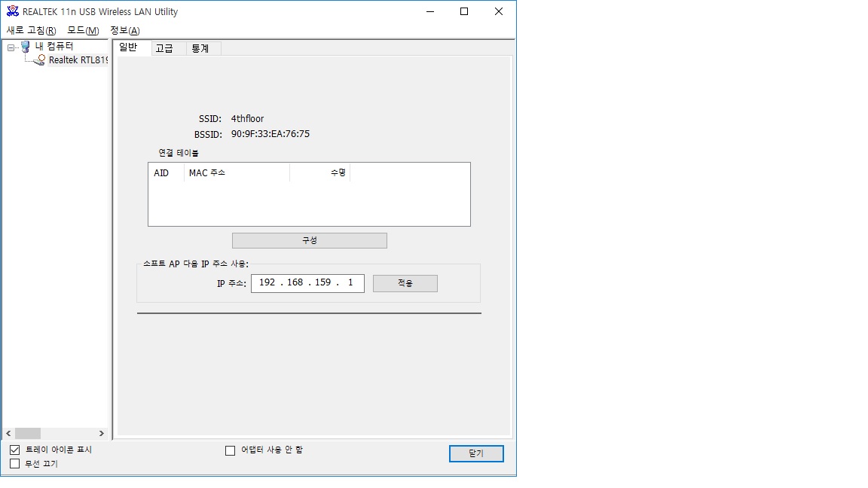Click the IP 주소 input field
868x488 pixels.
307,283
